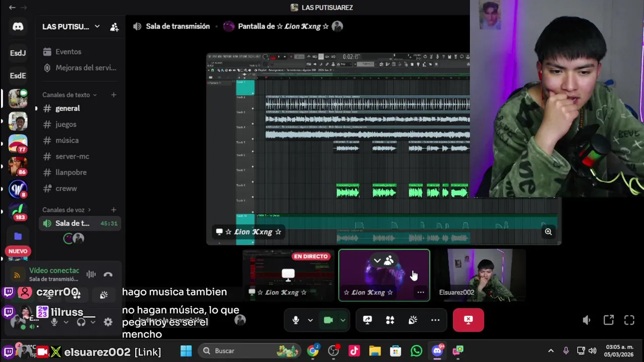Open Windows Start menu
The width and height of the screenshot is (644, 362).
(x=186, y=351)
